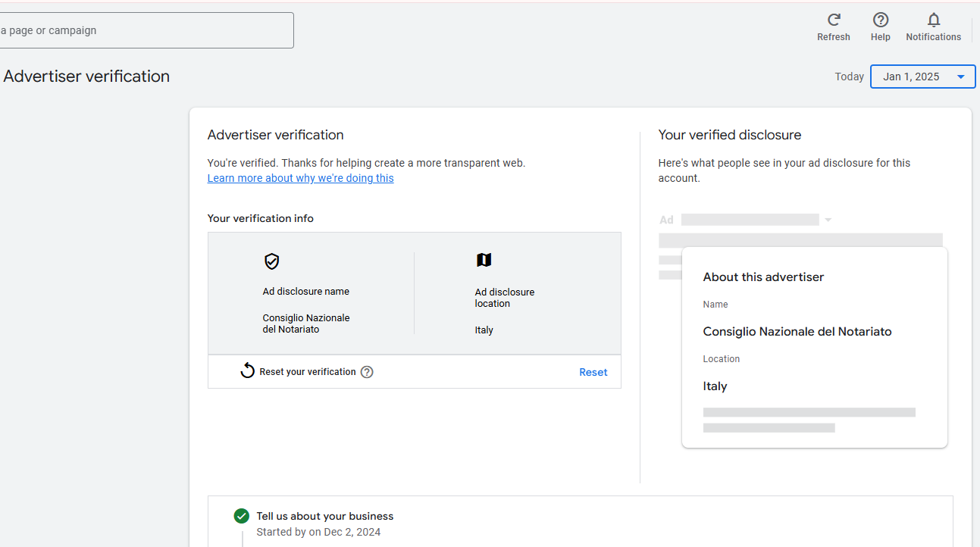Click the Your verified disclosure heading
980x547 pixels.
[729, 135]
